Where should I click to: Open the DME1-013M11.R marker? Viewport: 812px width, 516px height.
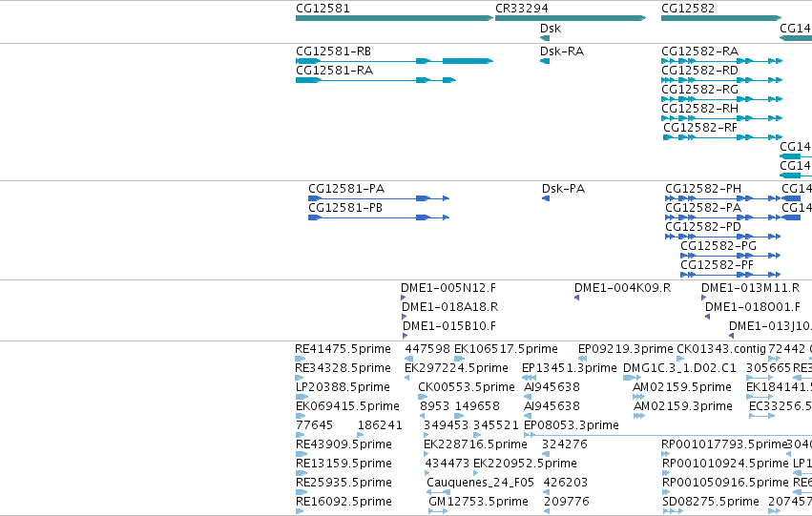tap(704, 298)
